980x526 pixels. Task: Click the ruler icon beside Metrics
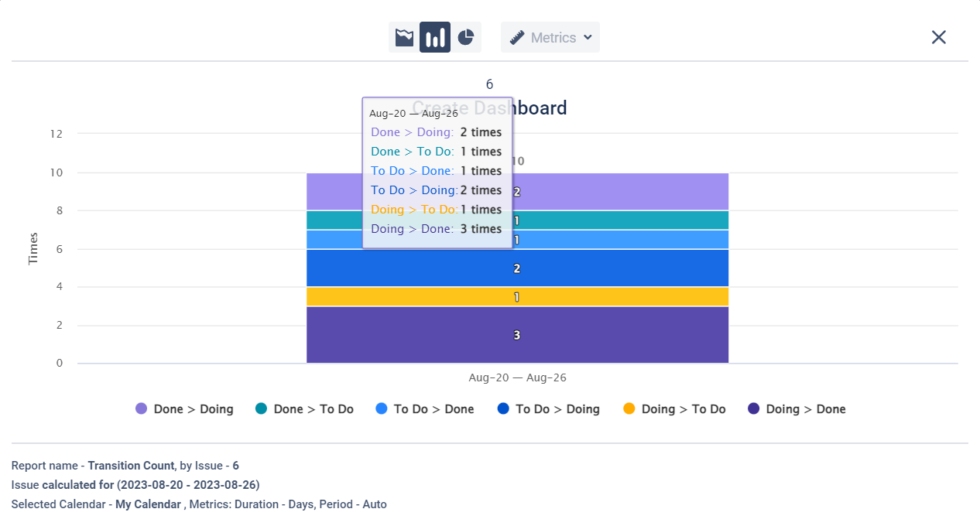click(x=517, y=37)
